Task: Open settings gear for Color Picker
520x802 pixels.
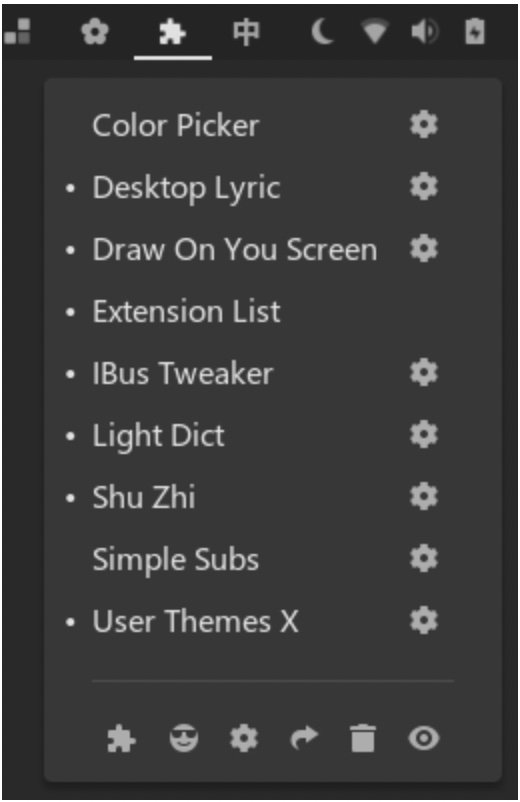Action: tap(424, 124)
